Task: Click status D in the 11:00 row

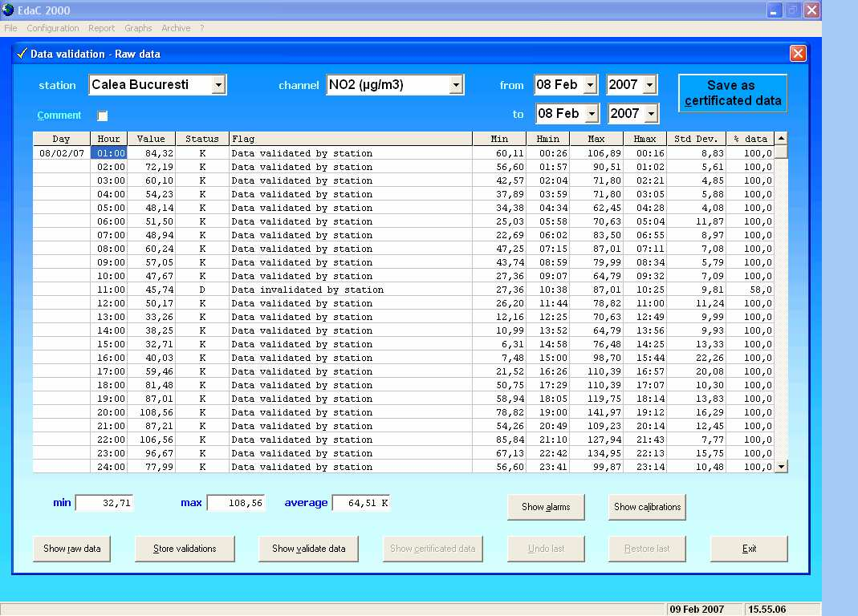Action: [202, 290]
